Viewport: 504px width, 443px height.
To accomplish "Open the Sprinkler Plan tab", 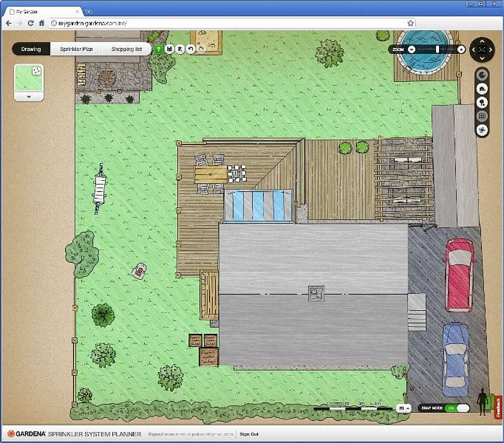I will 76,49.
